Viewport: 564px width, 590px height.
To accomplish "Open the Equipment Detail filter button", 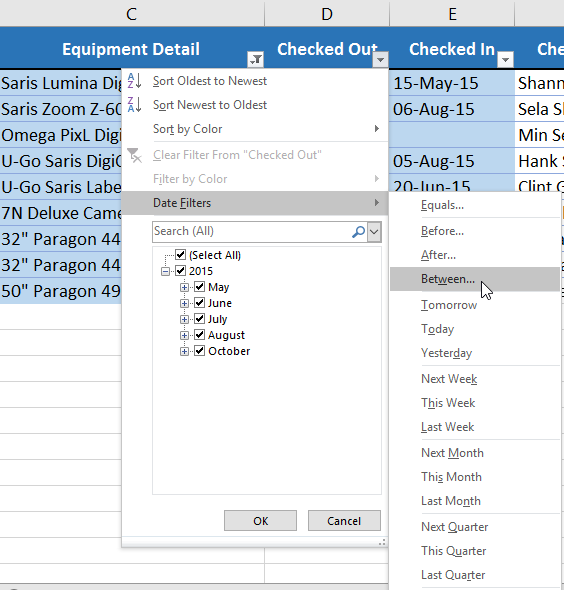I will point(255,59).
